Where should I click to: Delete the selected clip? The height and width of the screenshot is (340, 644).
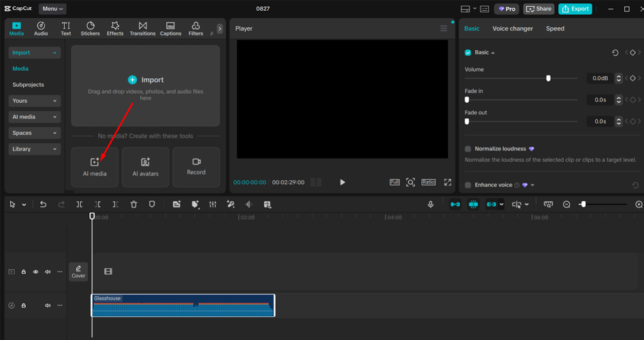click(x=134, y=204)
